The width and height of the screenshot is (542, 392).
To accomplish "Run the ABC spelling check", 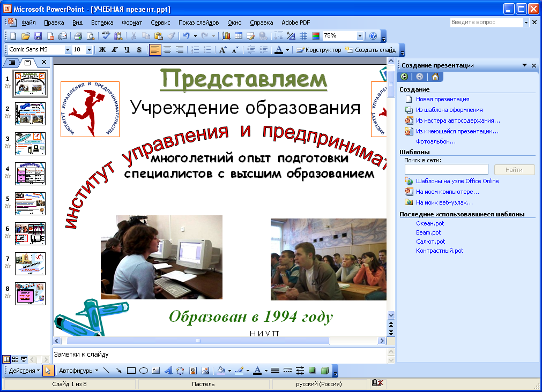I will tap(106, 36).
